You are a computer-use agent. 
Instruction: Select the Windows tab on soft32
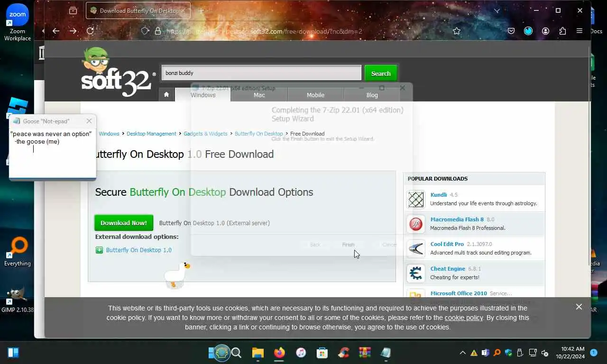click(203, 95)
